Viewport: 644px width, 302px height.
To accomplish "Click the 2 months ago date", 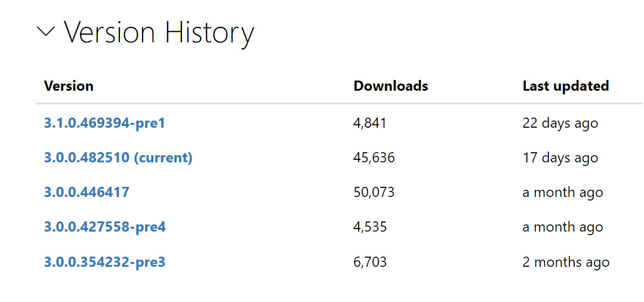I will point(566,262).
